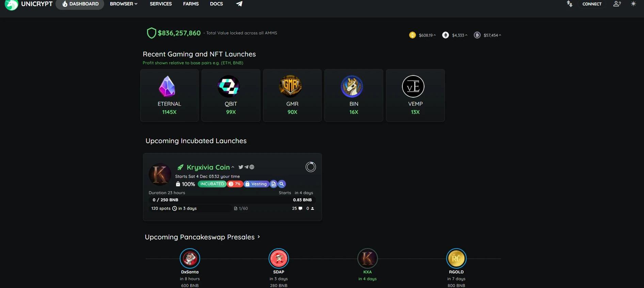
Task: Open Kryxivia Coin's Twitter icon
Action: pos(241,167)
